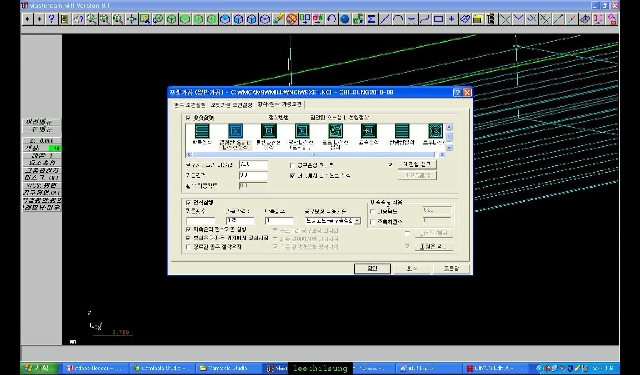This screenshot has height=375, width=640.
Task: Click the yellow folder toolbar icon
Action: click(x=478, y=19)
